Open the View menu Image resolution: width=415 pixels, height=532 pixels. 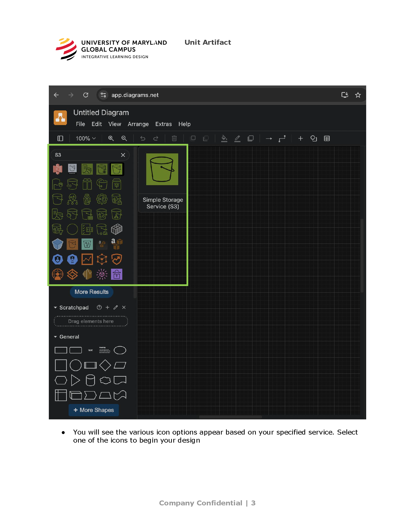(115, 124)
